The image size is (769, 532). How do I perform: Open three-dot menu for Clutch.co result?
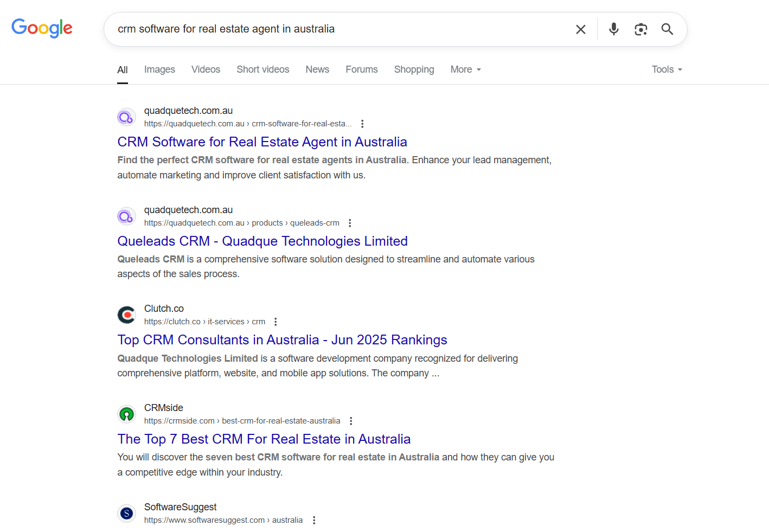coord(275,322)
